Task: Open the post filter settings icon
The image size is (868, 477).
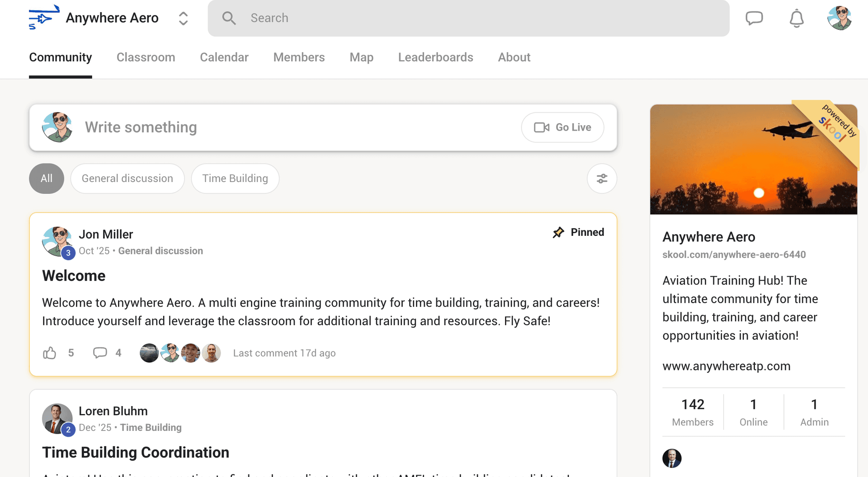Action: pyautogui.click(x=602, y=178)
